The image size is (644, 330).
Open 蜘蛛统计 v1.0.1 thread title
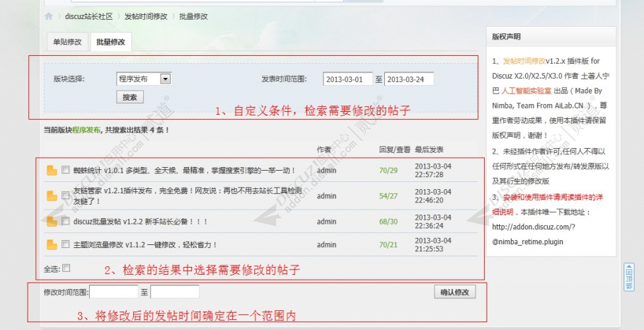click(185, 170)
